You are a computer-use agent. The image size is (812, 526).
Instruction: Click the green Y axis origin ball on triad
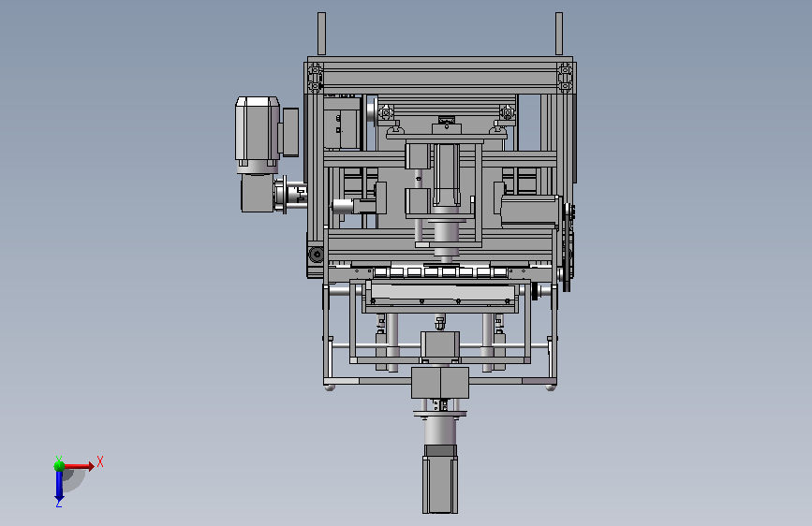pos(59,466)
